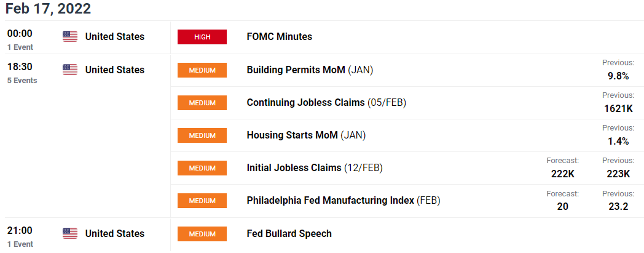Select the Initial Jobless Claims entry

(x=315, y=168)
